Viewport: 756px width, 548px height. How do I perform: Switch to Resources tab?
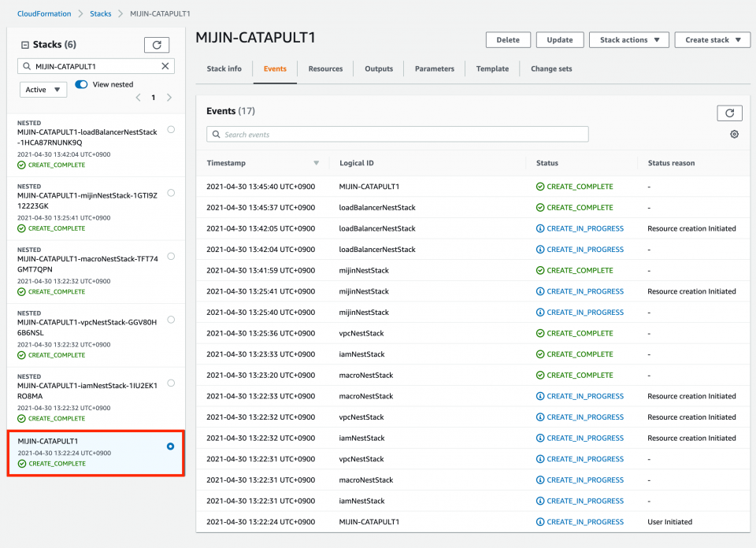point(325,69)
